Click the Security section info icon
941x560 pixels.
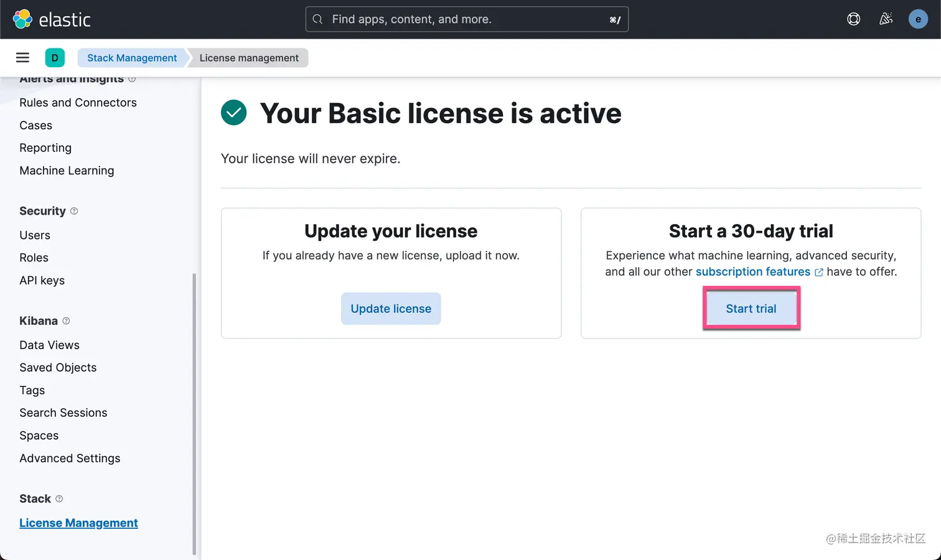[74, 211]
